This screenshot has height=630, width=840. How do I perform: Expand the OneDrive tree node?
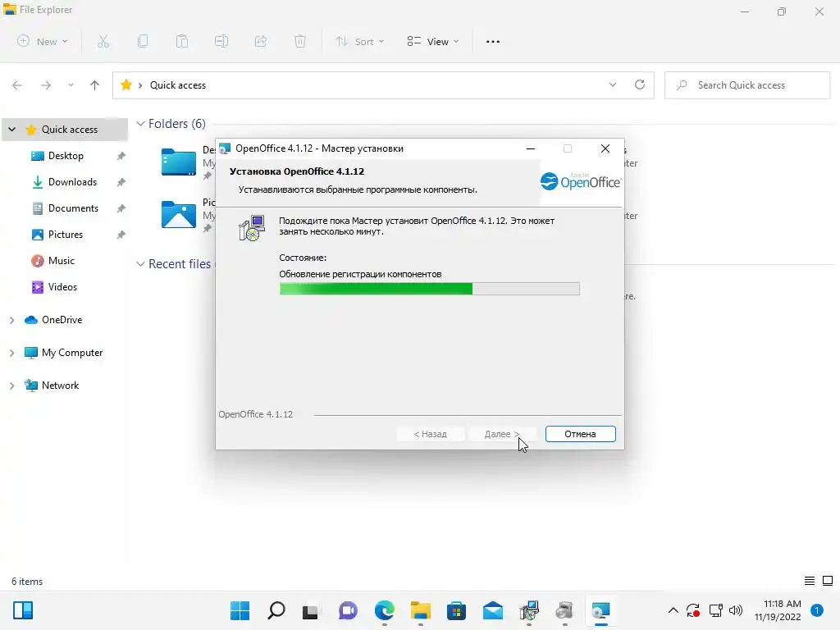[x=11, y=320]
